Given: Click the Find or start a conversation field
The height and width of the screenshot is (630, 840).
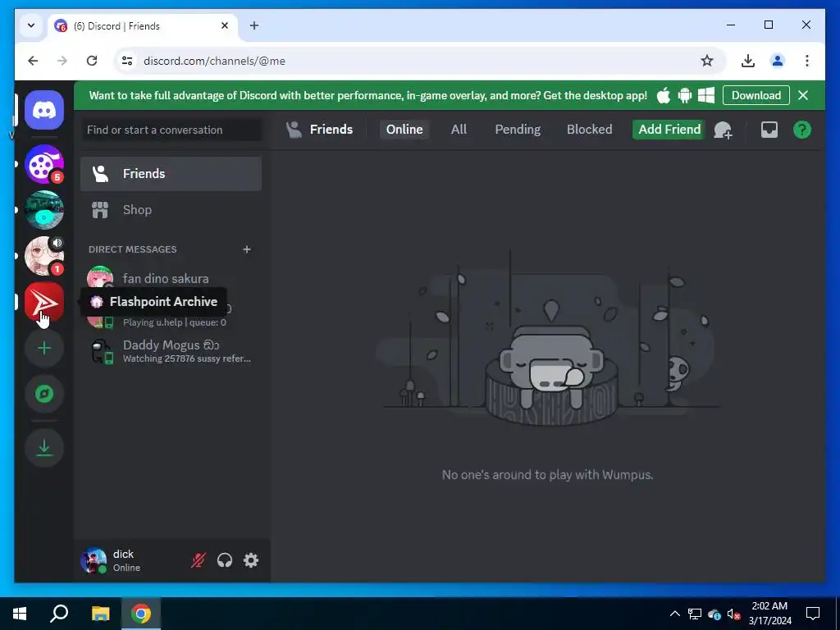Looking at the screenshot, I should click(172, 130).
